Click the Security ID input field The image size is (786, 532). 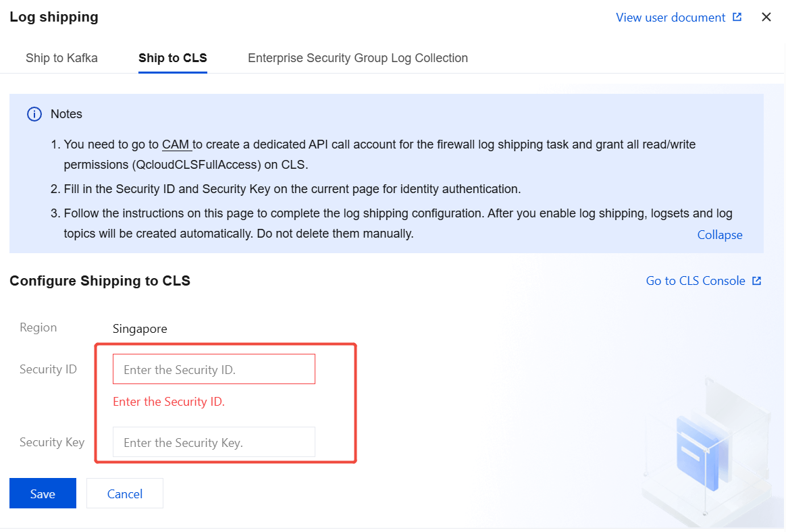click(213, 369)
